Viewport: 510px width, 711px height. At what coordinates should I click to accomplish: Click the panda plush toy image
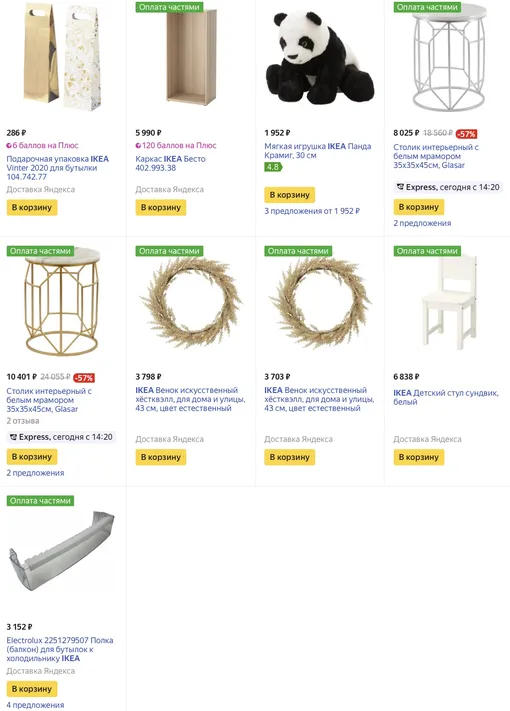[x=320, y=58]
